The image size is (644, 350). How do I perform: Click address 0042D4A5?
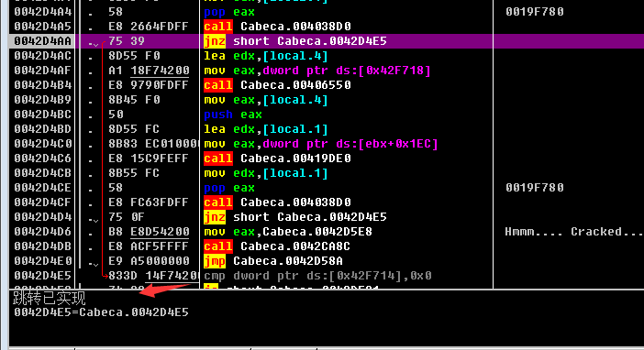(x=43, y=27)
